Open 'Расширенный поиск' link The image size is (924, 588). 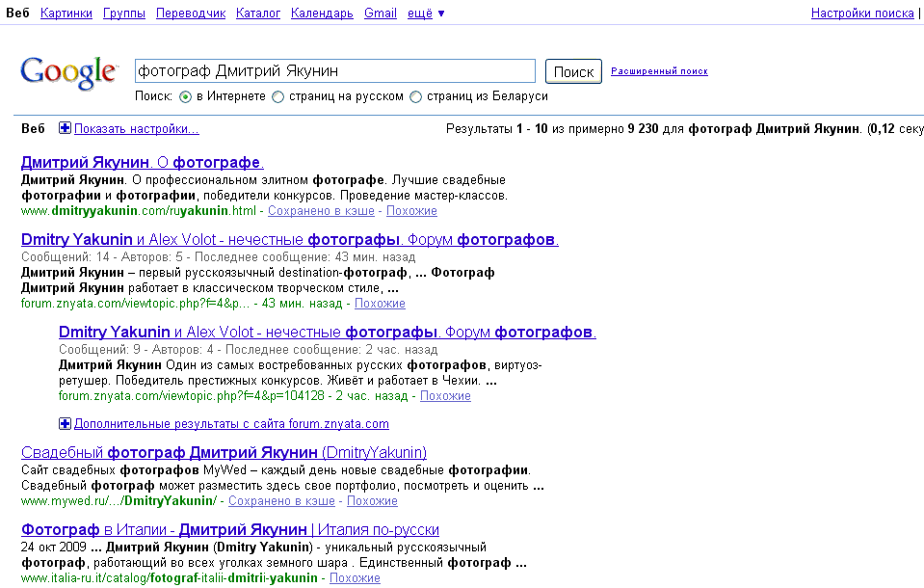click(x=659, y=71)
